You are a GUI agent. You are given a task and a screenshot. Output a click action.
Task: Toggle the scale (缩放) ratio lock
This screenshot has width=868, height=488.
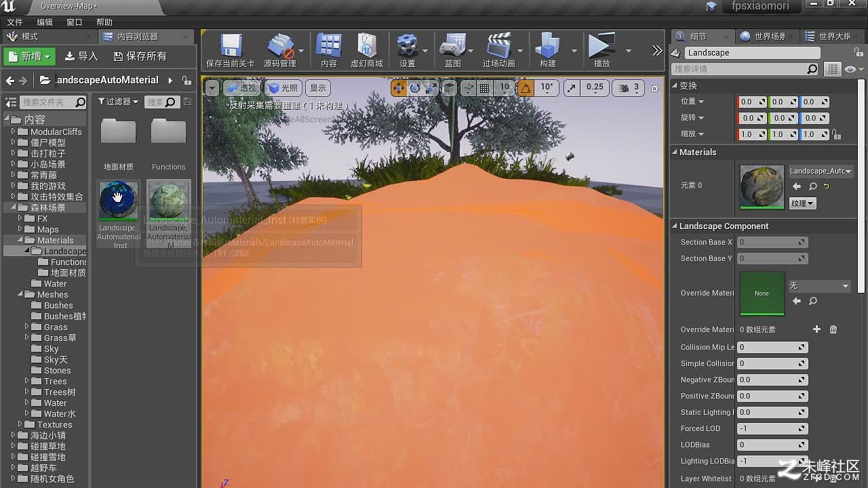coord(836,134)
